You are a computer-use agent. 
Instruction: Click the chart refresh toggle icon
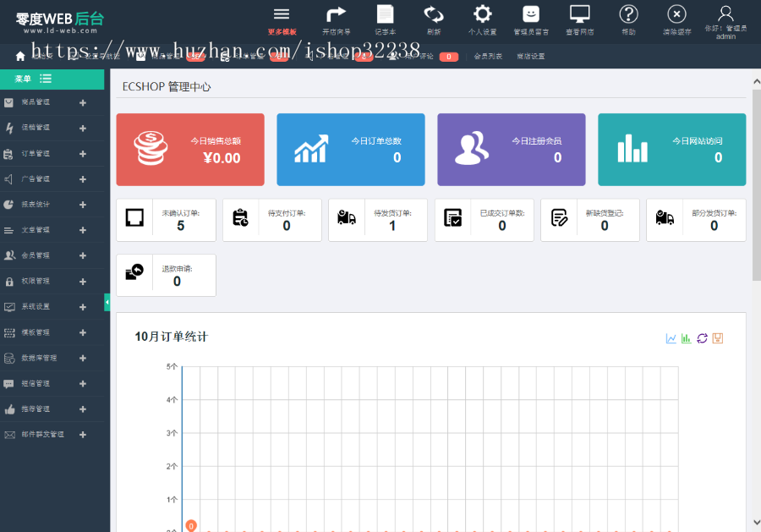tap(702, 337)
